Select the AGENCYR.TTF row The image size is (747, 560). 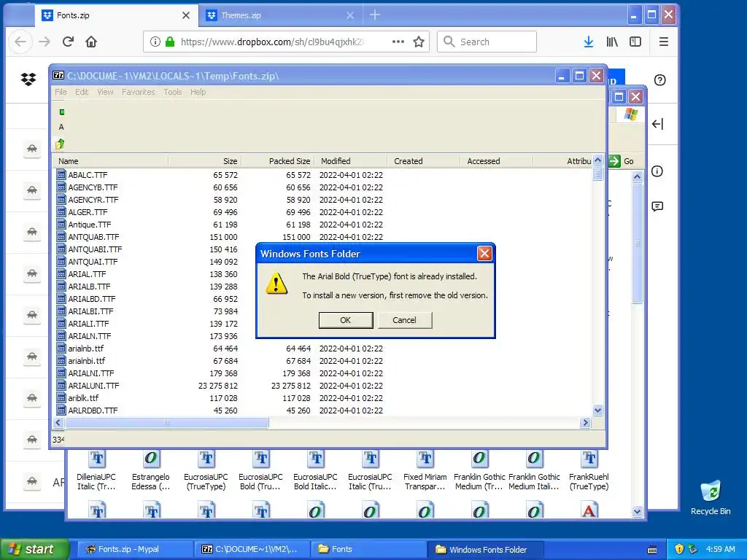click(x=322, y=200)
